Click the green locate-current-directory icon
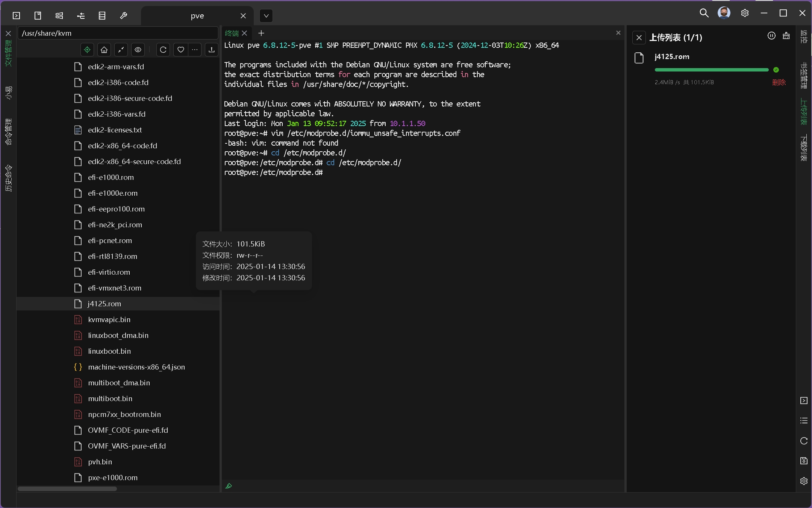Screen dimensions: 812x508 coord(87,50)
